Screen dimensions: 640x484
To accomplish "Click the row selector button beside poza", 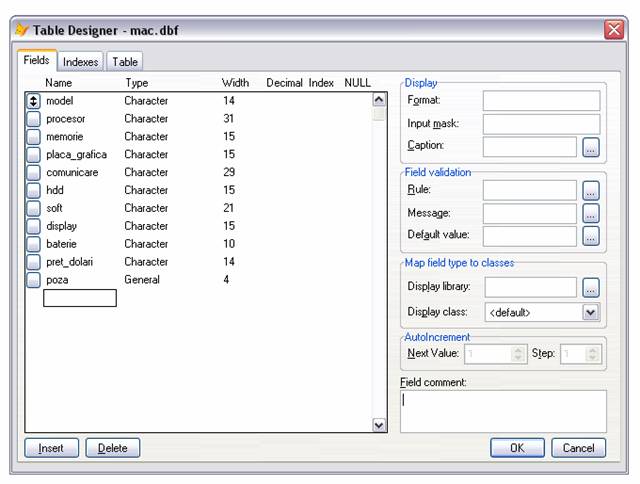I will [33, 280].
